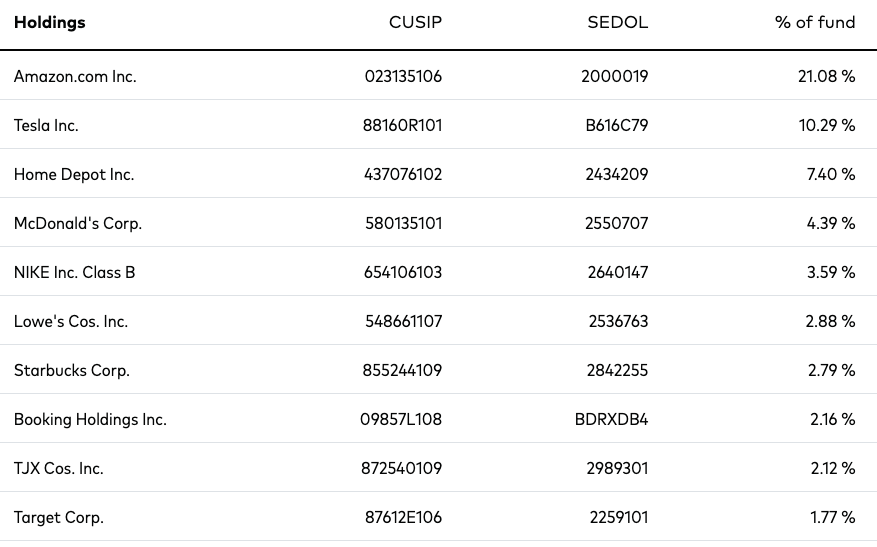This screenshot has height=547, width=877.
Task: Click McDonald's Corp. holding name
Action: (78, 223)
